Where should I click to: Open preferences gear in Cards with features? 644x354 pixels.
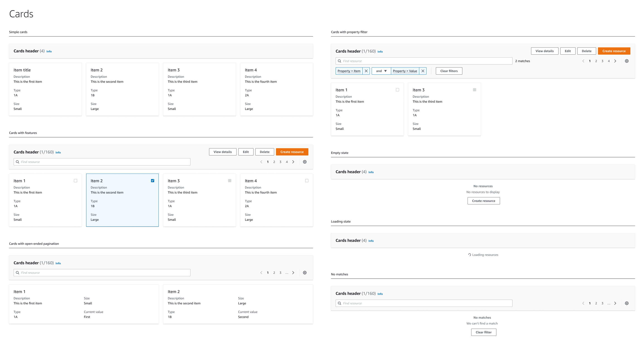coord(305,162)
